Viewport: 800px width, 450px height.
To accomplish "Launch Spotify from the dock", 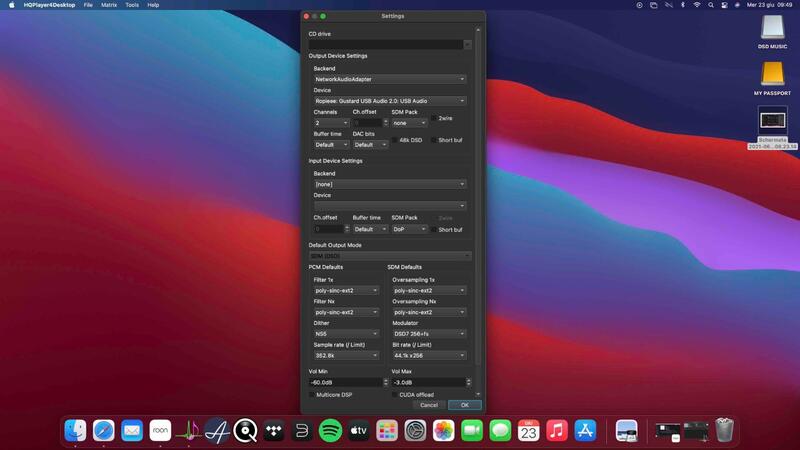I will pyautogui.click(x=330, y=431).
